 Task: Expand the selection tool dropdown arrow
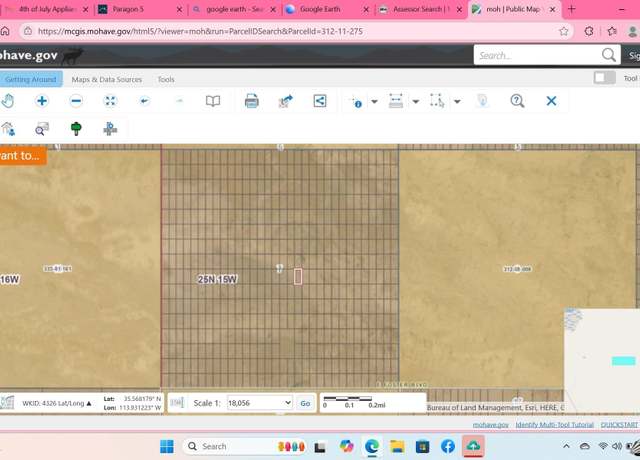(457, 101)
